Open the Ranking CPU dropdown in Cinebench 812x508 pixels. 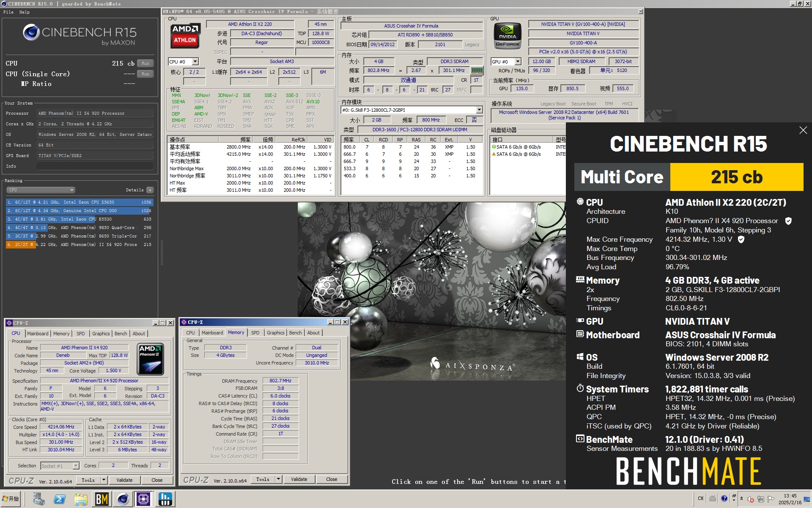click(41, 190)
